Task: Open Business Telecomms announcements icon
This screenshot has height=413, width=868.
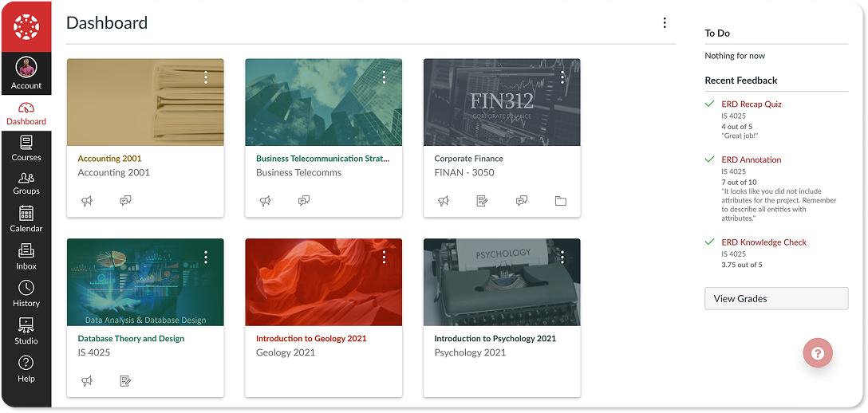Action: click(265, 201)
